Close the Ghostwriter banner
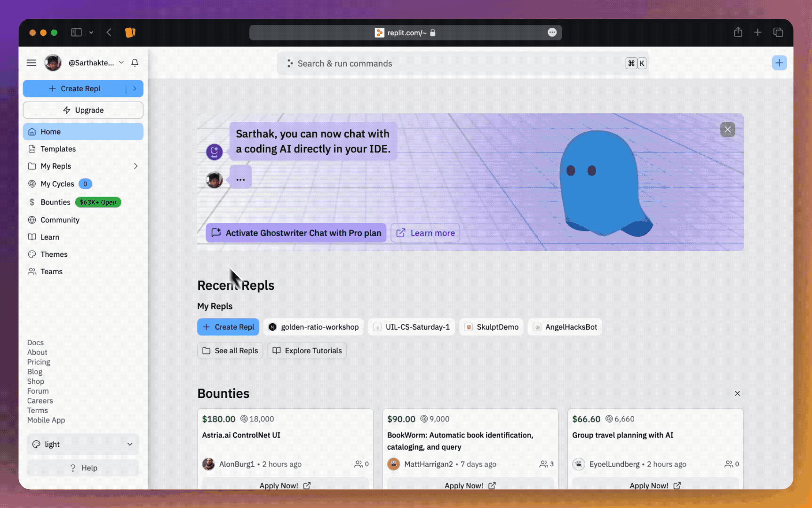812x508 pixels. pyautogui.click(x=728, y=130)
